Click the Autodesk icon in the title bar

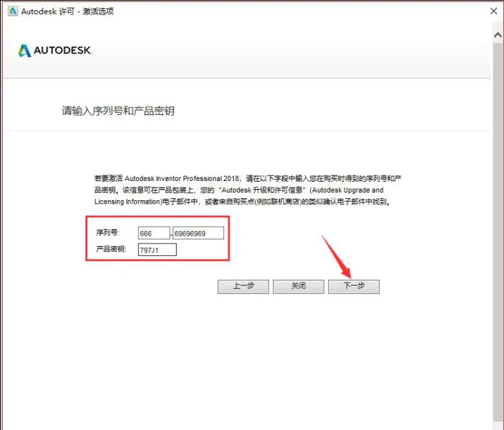pos(12,11)
